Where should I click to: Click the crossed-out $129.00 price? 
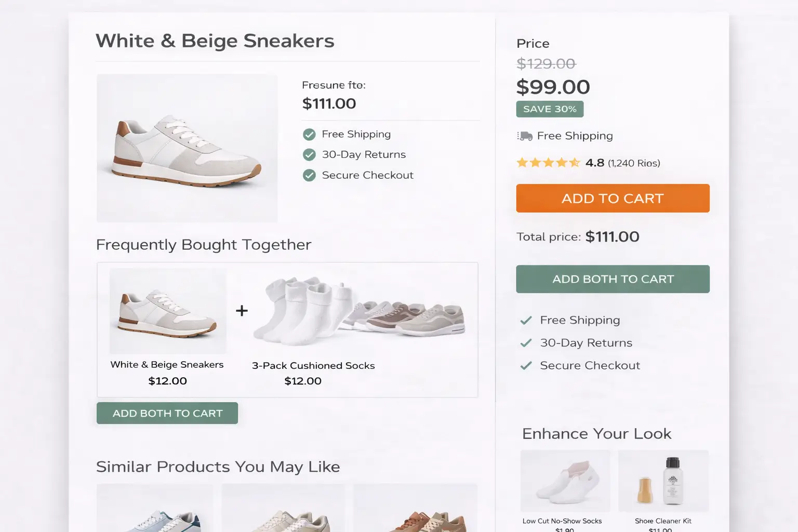pos(546,63)
